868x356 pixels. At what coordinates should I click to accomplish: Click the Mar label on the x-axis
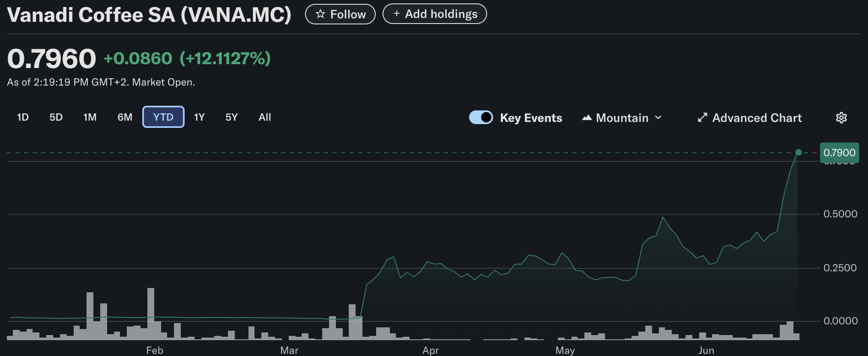coord(289,350)
